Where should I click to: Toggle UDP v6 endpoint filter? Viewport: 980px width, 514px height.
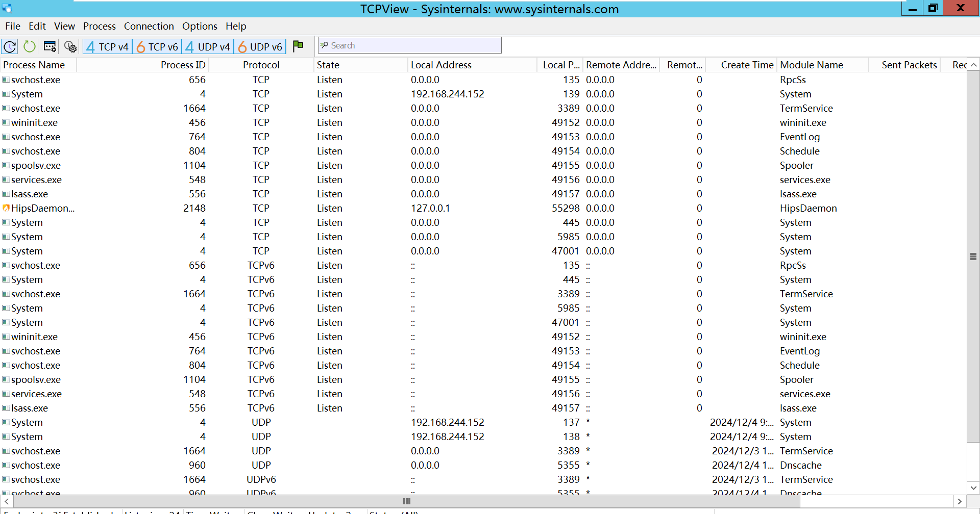[x=260, y=47]
